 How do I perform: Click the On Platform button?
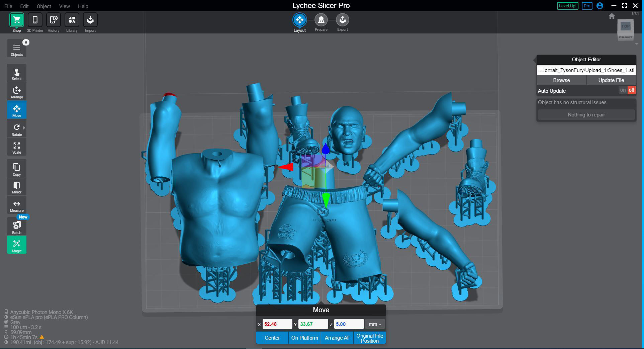click(304, 338)
